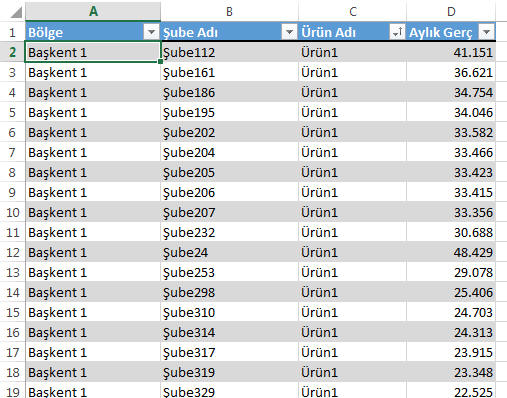Viewport: 507px width, 398px height.
Task: Click cell with value 48.429
Action: [451, 252]
